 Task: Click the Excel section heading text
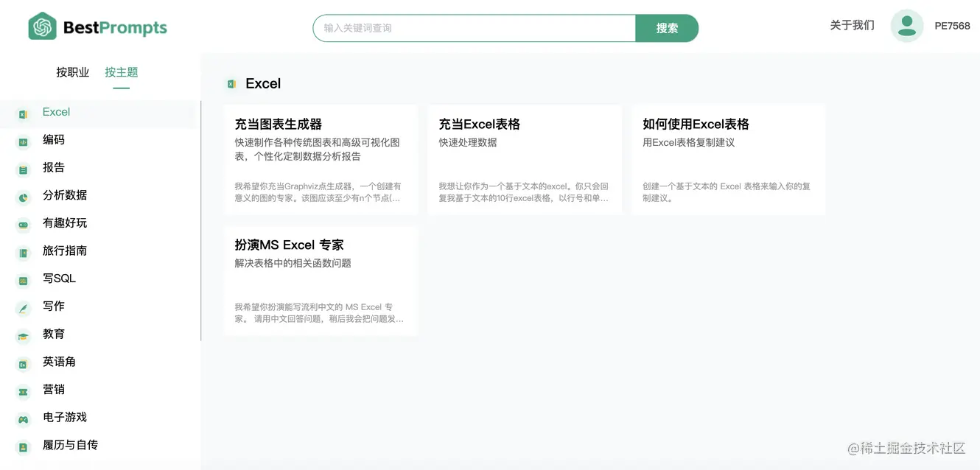click(x=263, y=84)
